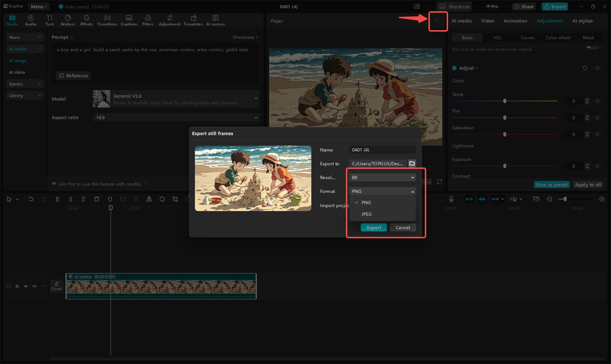Screen dimensions: 611x364
Task: Open the Resolution dropdown showing 8K
Action: (382, 178)
